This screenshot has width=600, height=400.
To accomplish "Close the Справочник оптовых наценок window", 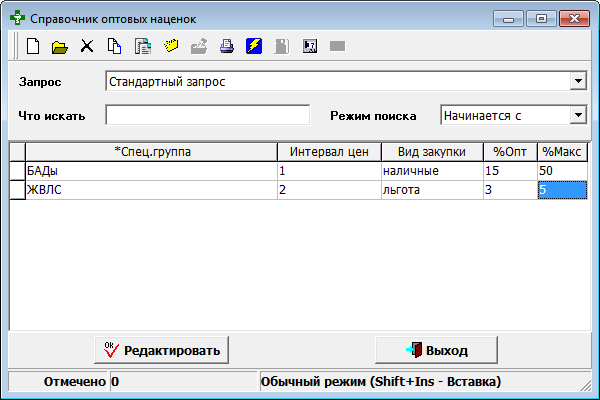I will click(x=574, y=18).
